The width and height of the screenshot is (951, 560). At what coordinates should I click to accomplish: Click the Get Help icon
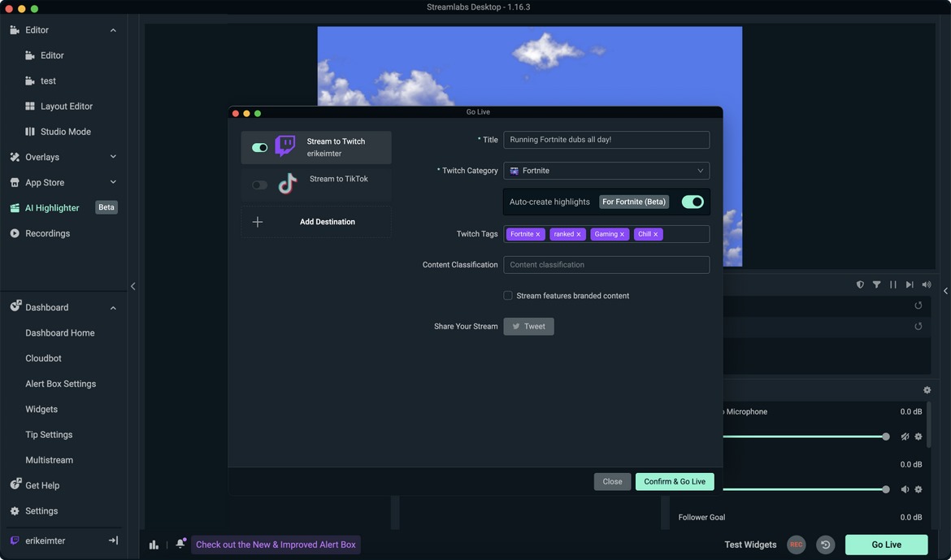(15, 484)
